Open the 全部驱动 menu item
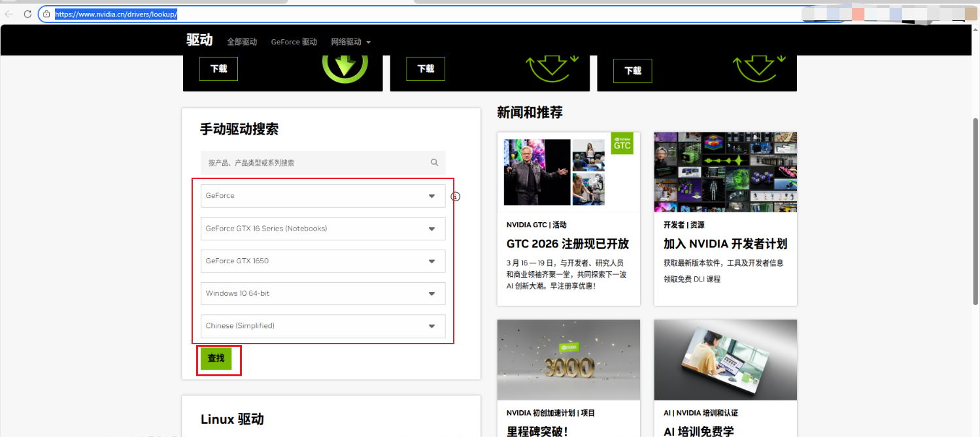The width and height of the screenshot is (980, 437). [x=242, y=42]
